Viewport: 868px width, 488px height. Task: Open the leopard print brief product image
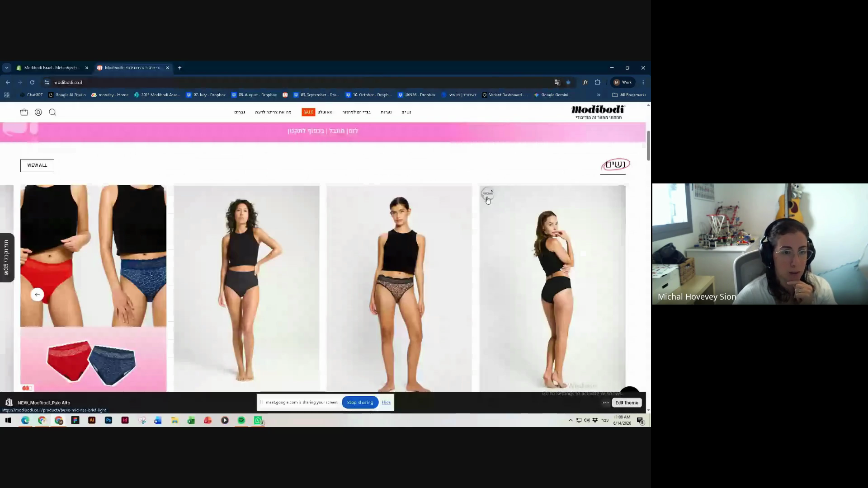click(x=399, y=288)
